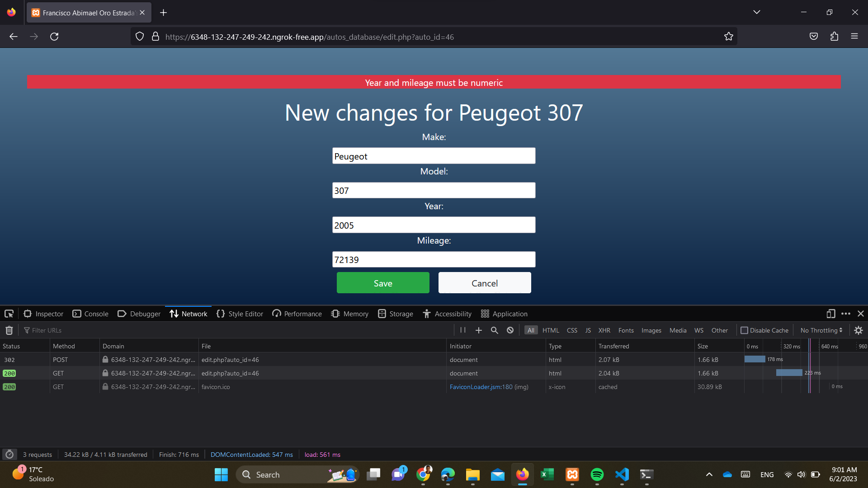868x488 pixels.
Task: Open the No Throttling dropdown
Action: tap(821, 330)
